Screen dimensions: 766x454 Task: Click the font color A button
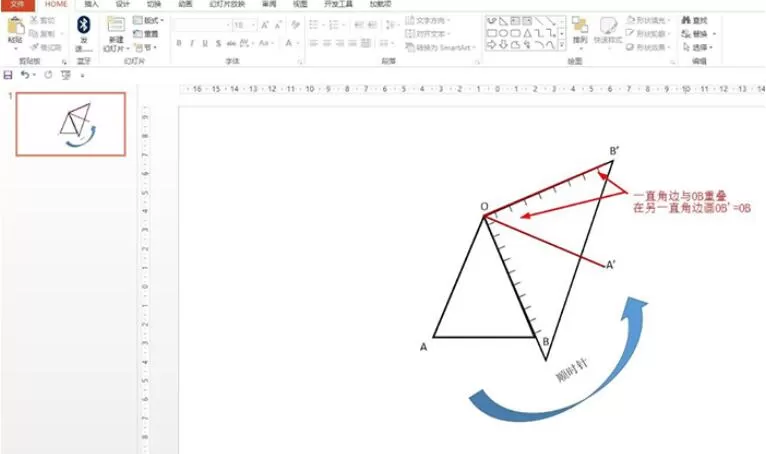[x=289, y=43]
